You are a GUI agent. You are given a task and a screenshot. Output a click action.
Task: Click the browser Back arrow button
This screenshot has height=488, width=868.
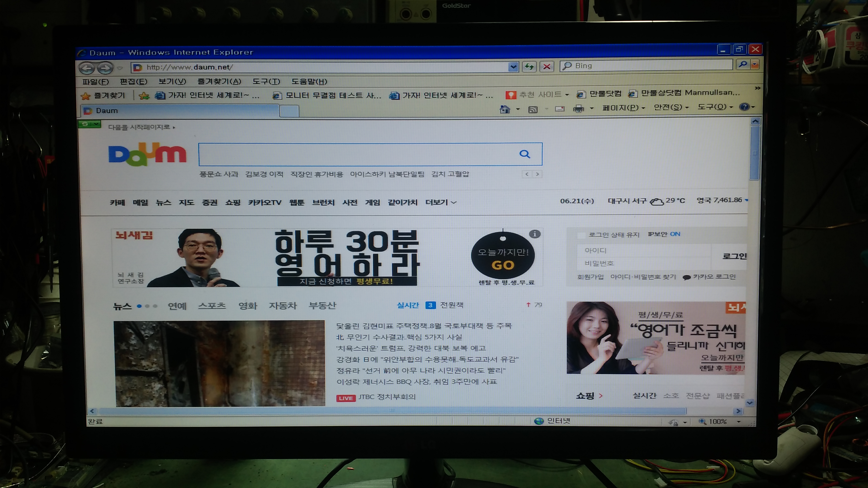tap(87, 68)
